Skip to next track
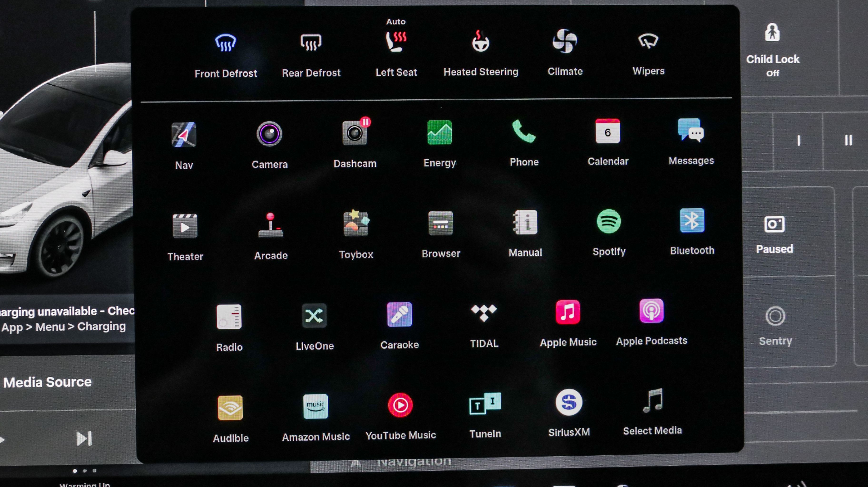Viewport: 868px width, 487px height. tap(84, 438)
